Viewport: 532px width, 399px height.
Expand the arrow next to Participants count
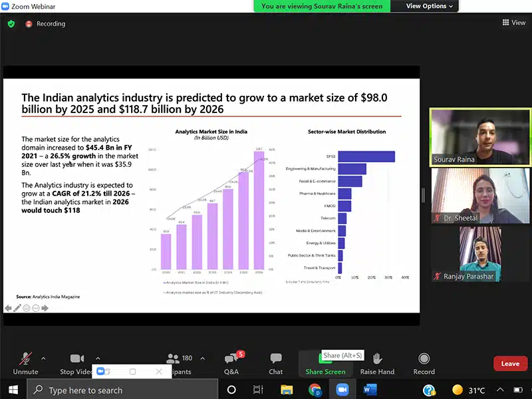203,358
